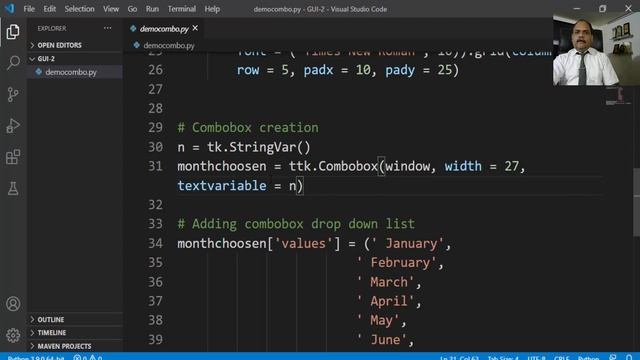
Task: Click the 'textvariable' keyword argument
Action: click(222, 186)
